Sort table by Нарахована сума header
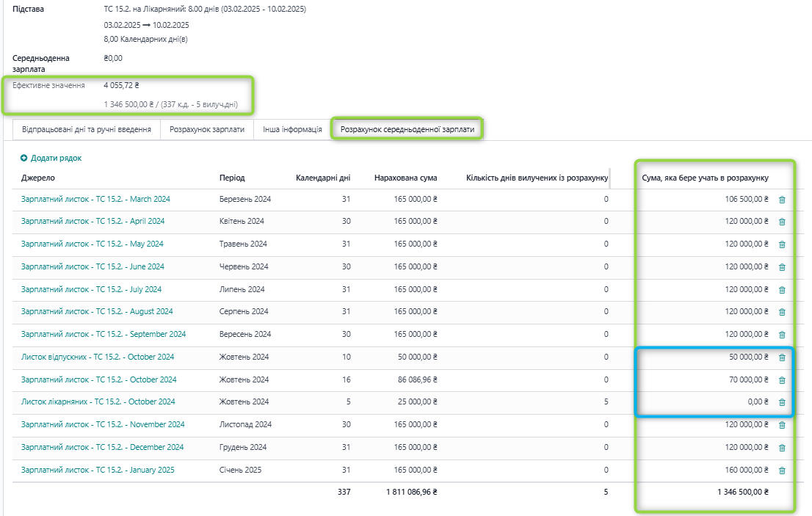Viewport: 812px width, 516px height. coord(405,178)
